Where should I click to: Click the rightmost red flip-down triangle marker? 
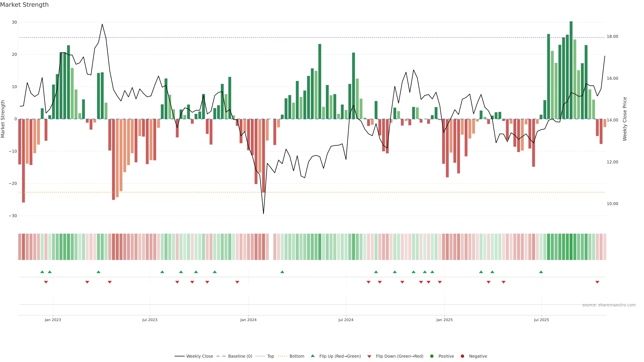(x=597, y=282)
